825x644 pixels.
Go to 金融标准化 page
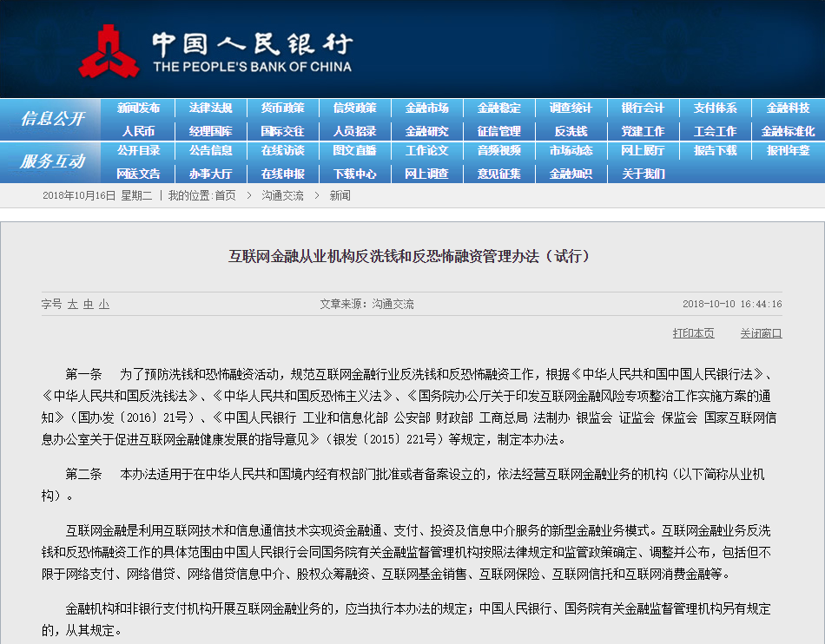788,131
